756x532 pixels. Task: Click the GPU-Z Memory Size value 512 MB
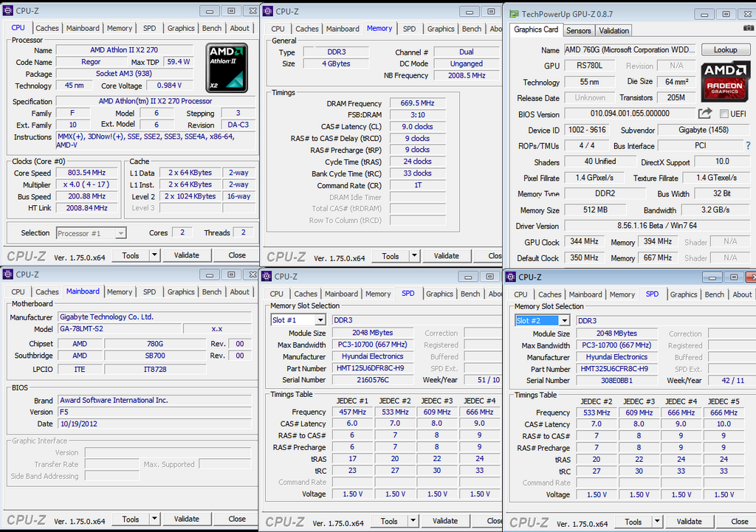click(595, 210)
